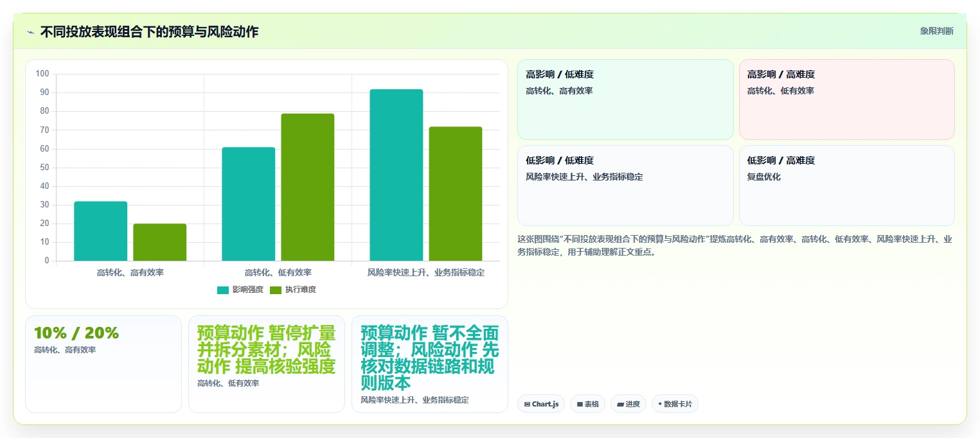This screenshot has width=980, height=438.
Task: Click the caption 风险率快速上升、业务指标稳定 under the third card
Action: pos(414,400)
